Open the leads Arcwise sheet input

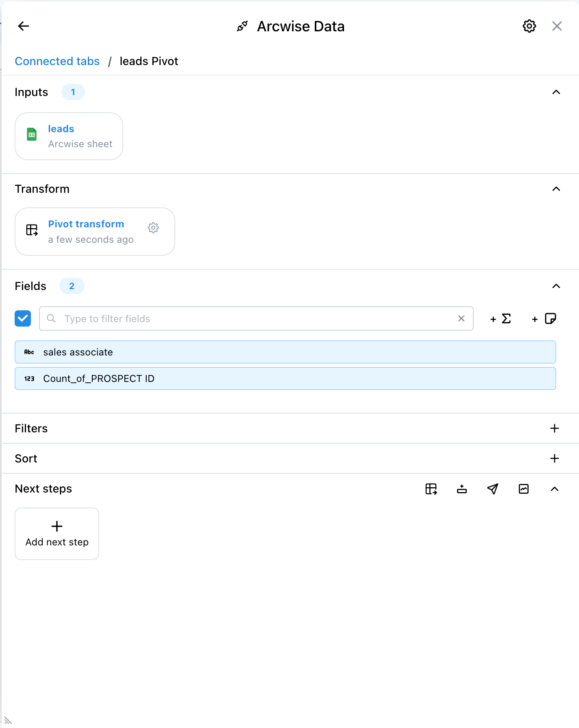[x=69, y=136]
